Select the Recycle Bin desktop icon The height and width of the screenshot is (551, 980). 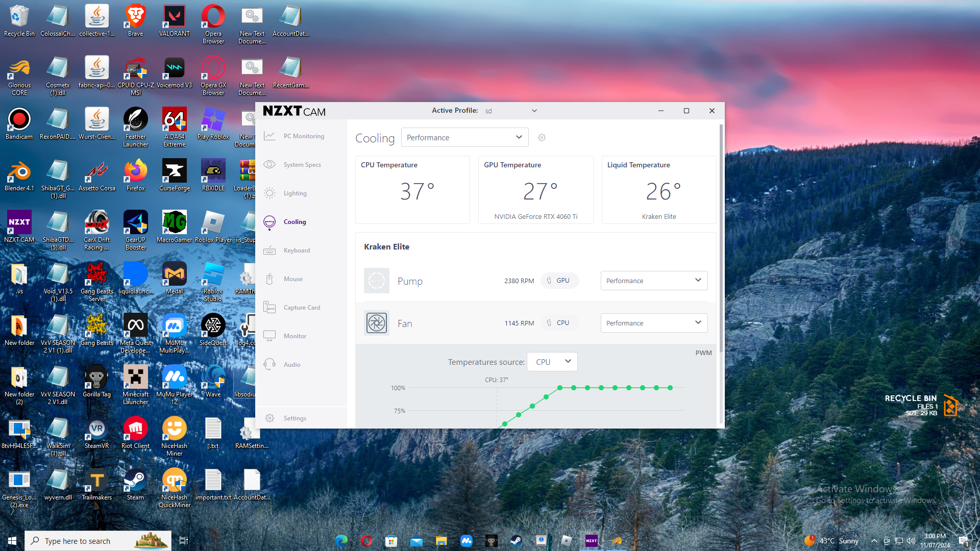tap(19, 21)
